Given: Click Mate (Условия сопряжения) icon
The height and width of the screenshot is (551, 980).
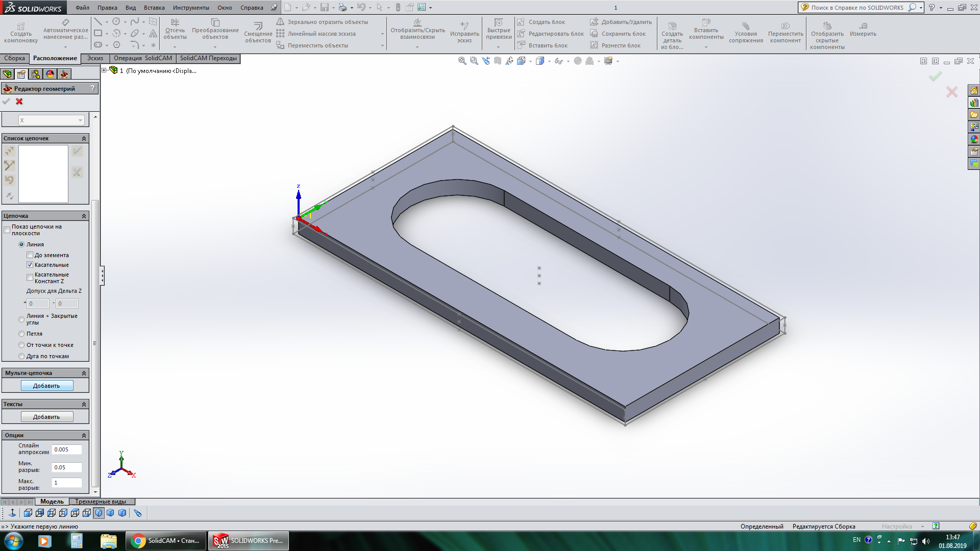Looking at the screenshot, I should (x=745, y=26).
